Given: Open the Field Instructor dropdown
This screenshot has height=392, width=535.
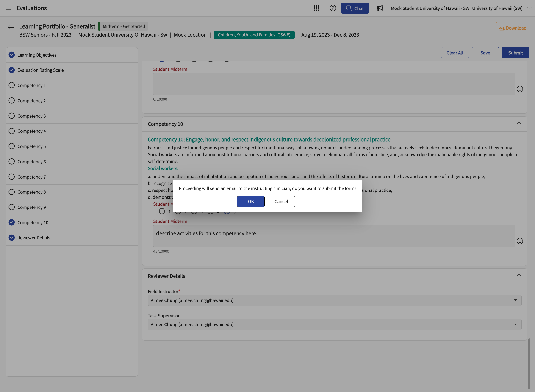Looking at the screenshot, I should tap(335, 300).
